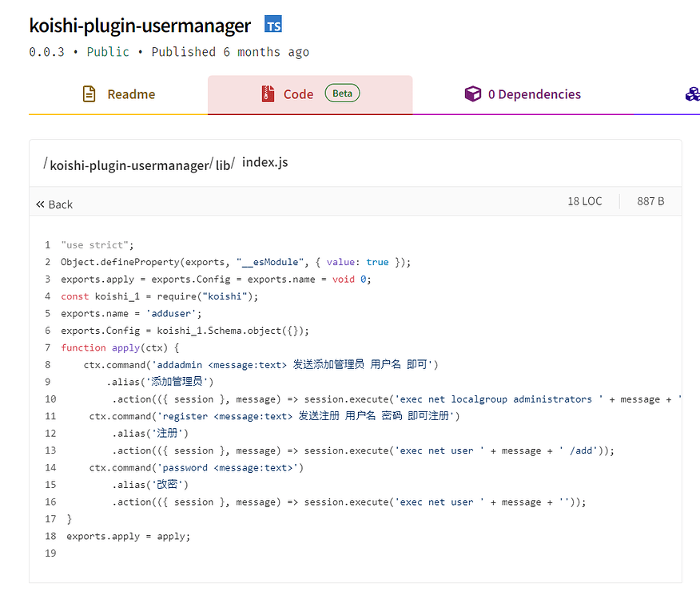
Task: Open the Readme tab
Action: coord(118,94)
